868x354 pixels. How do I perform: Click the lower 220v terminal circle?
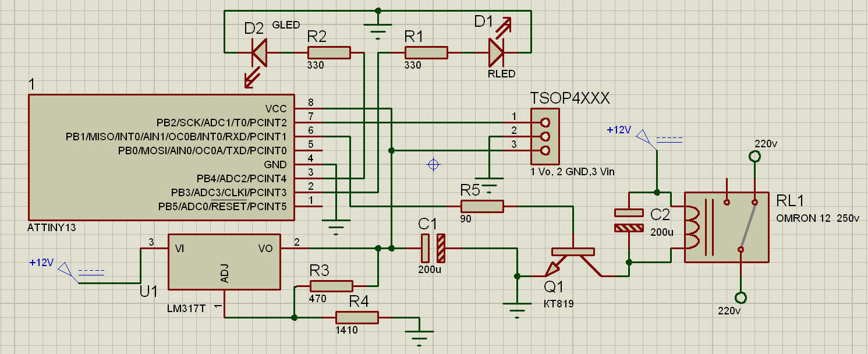(x=741, y=298)
